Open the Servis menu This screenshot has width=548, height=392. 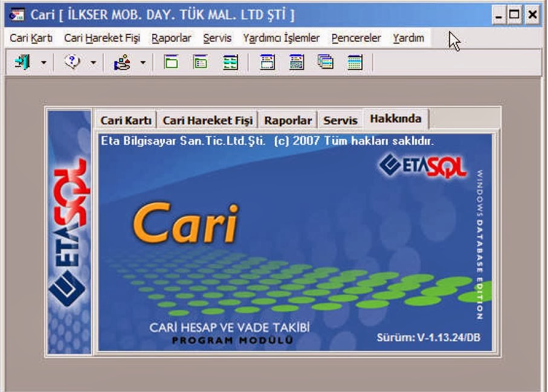pyautogui.click(x=217, y=37)
